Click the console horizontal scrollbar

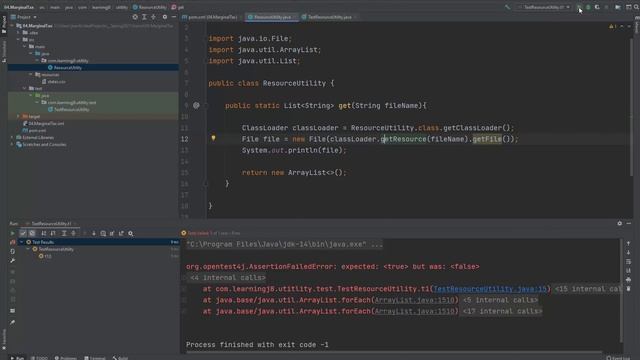pos(394,351)
